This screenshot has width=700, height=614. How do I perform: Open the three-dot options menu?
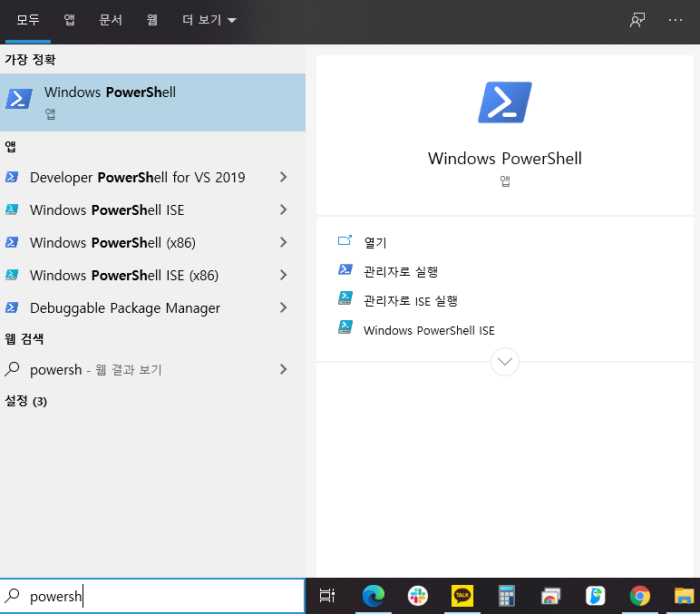point(675,20)
